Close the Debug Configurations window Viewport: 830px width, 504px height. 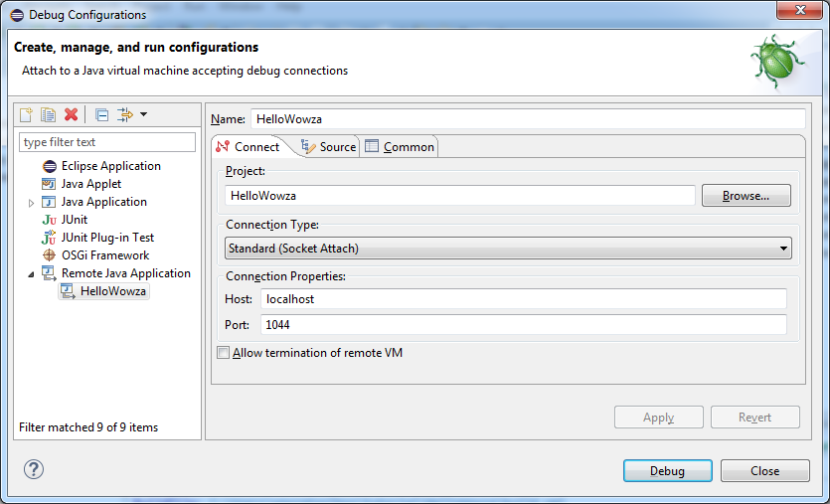coord(799,10)
